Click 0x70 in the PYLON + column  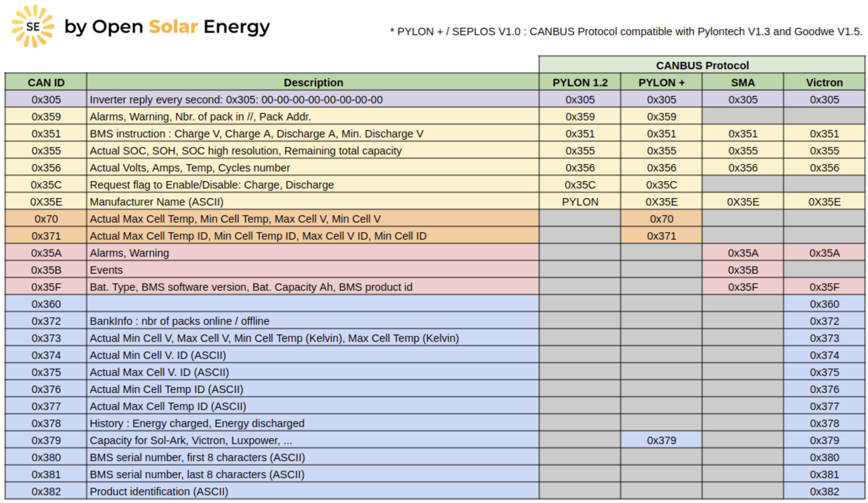pos(661,219)
